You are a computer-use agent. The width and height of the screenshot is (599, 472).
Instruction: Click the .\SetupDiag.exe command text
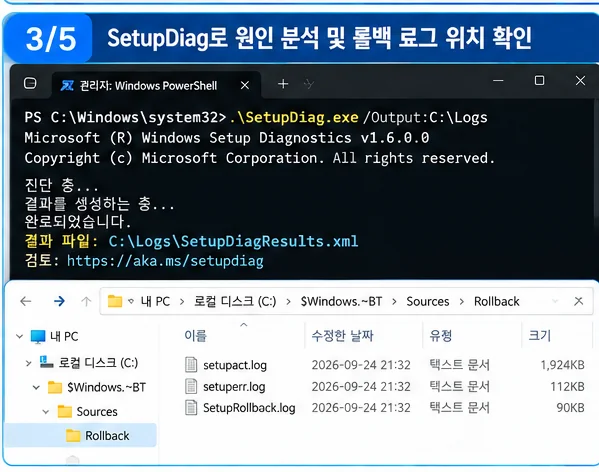click(x=294, y=117)
